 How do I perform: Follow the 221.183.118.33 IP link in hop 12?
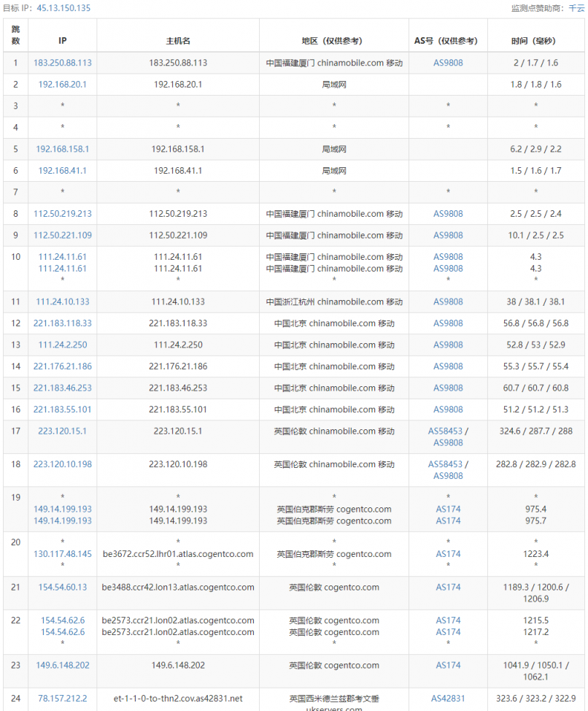point(63,323)
